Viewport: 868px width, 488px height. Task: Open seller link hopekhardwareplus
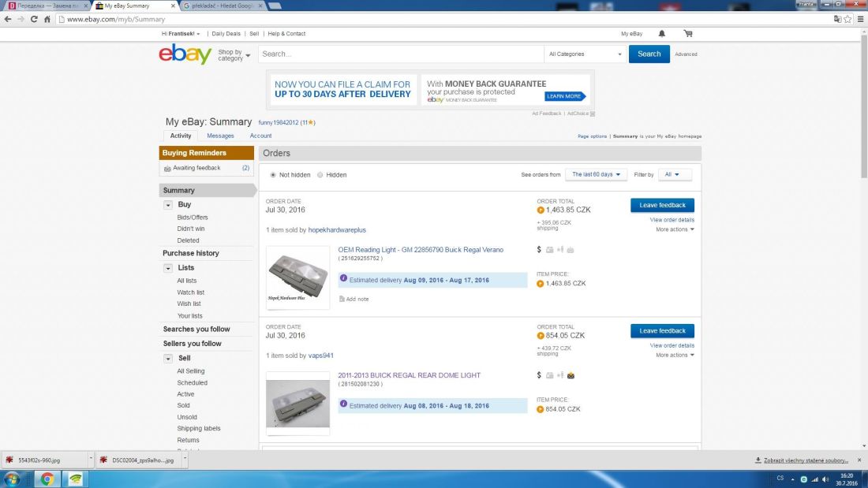(x=337, y=230)
